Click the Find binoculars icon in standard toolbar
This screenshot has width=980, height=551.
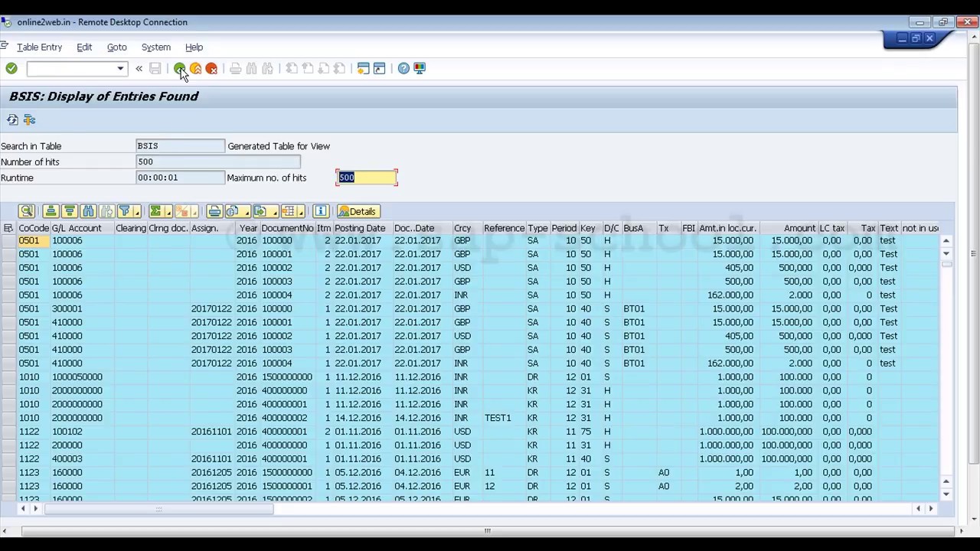coord(251,69)
